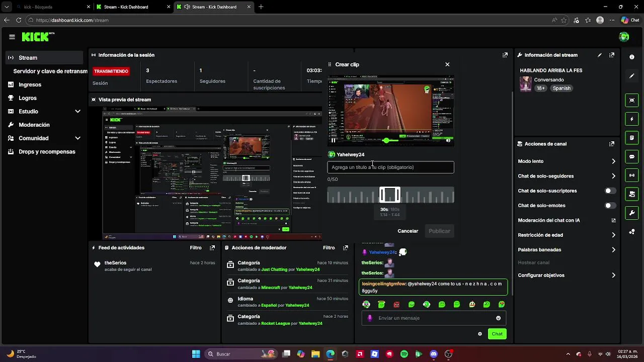The width and height of the screenshot is (644, 362).
Task: Mute the clip preview volume
Action: pyautogui.click(x=448, y=141)
